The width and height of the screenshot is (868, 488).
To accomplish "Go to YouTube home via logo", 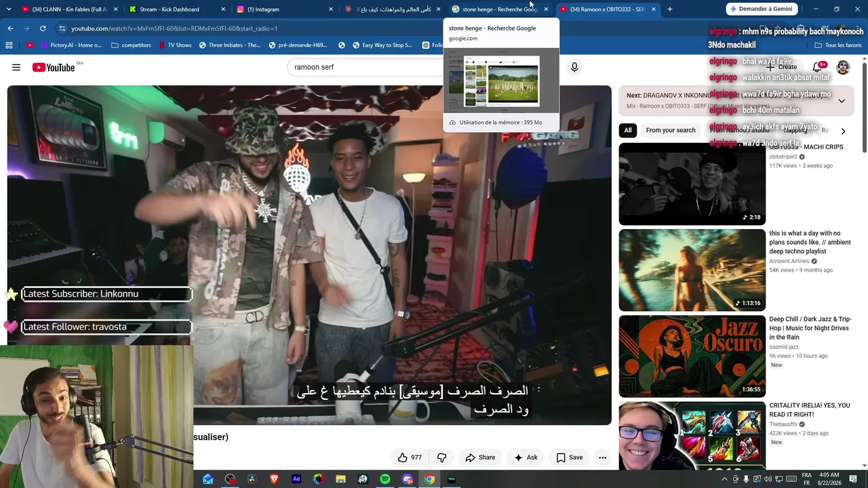I will coord(53,67).
